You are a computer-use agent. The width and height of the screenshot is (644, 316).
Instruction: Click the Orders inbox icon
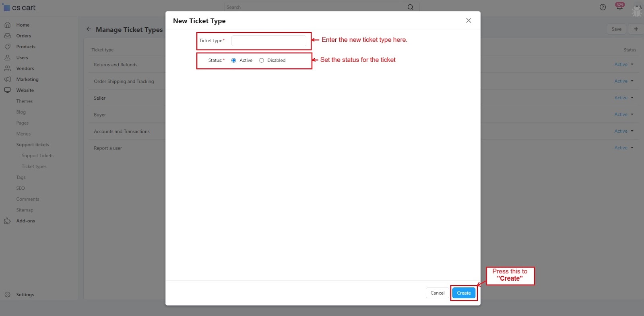7,36
